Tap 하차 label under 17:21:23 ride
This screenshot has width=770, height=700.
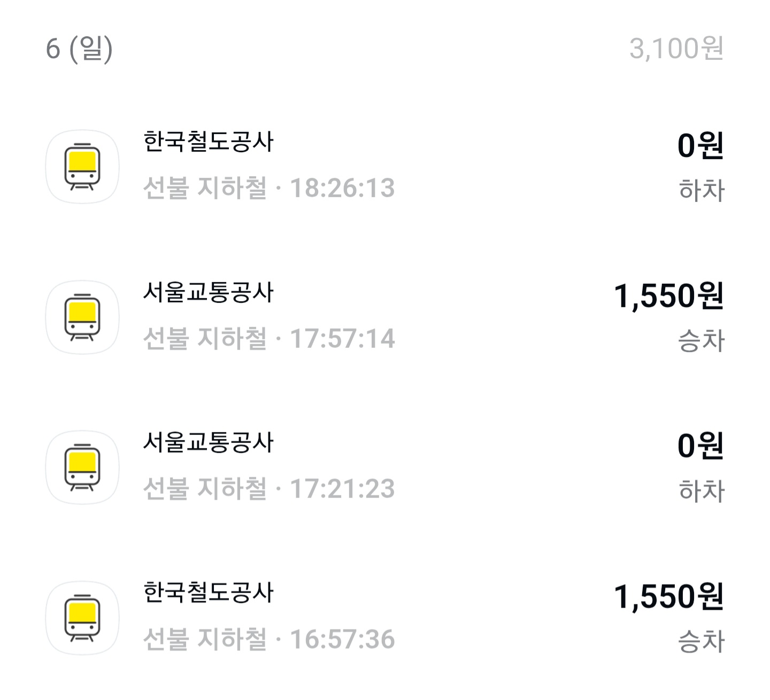click(702, 491)
